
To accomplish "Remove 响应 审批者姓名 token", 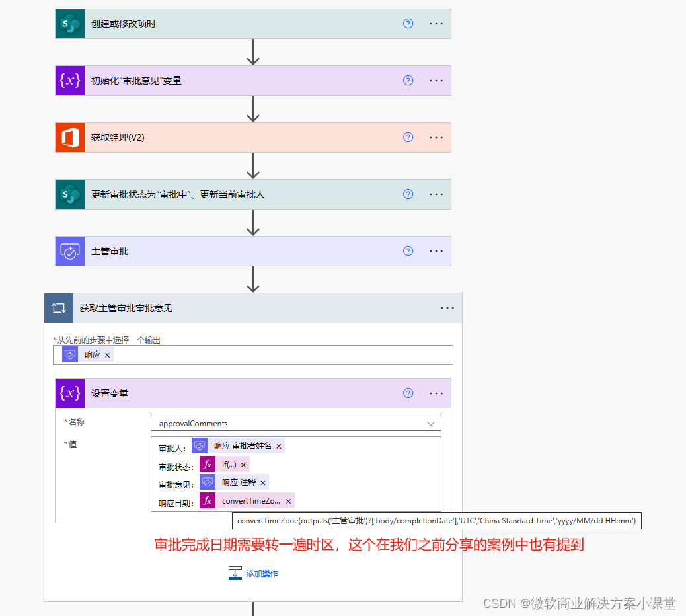I will point(279,447).
